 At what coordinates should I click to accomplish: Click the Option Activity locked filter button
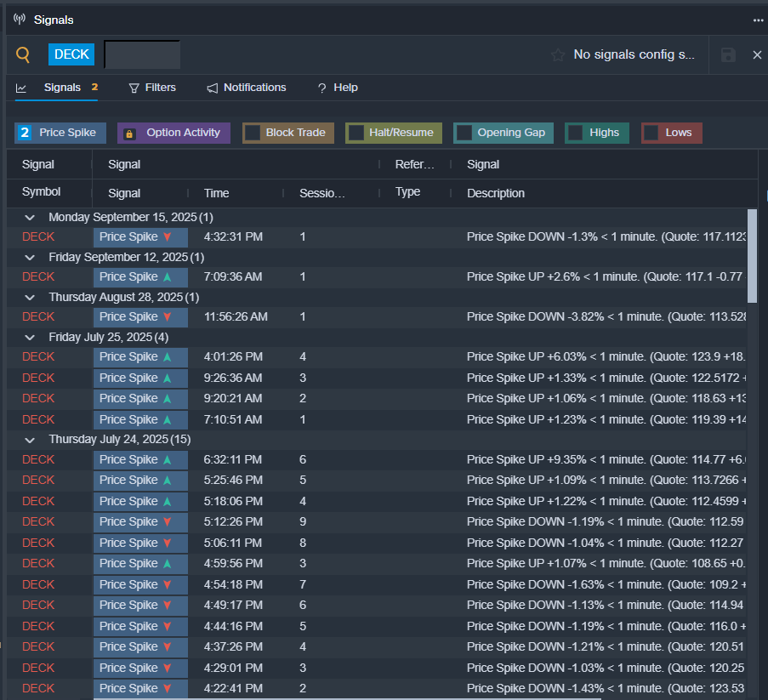pos(174,133)
